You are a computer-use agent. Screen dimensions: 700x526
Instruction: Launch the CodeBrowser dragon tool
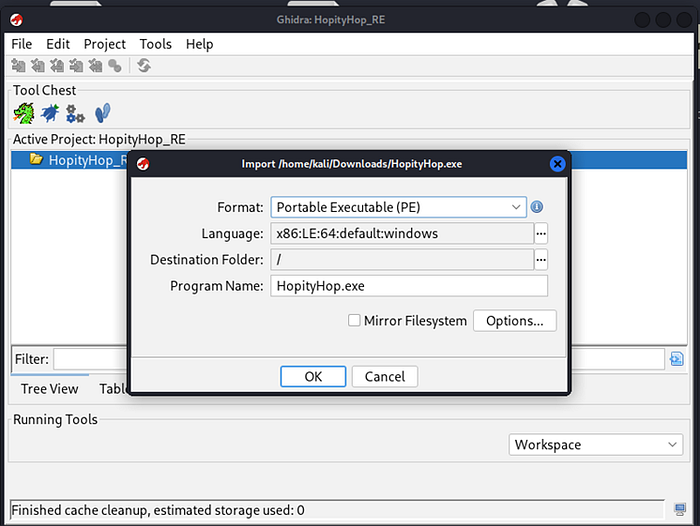[24, 113]
